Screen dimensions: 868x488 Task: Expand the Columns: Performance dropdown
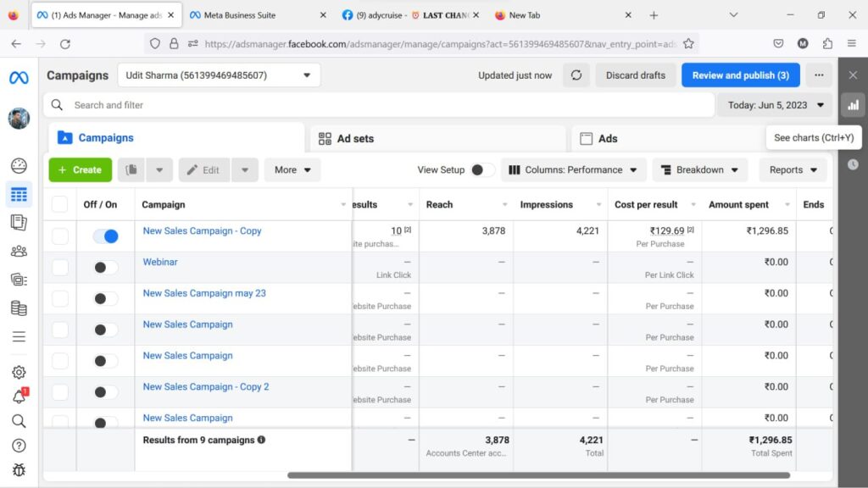(x=573, y=170)
